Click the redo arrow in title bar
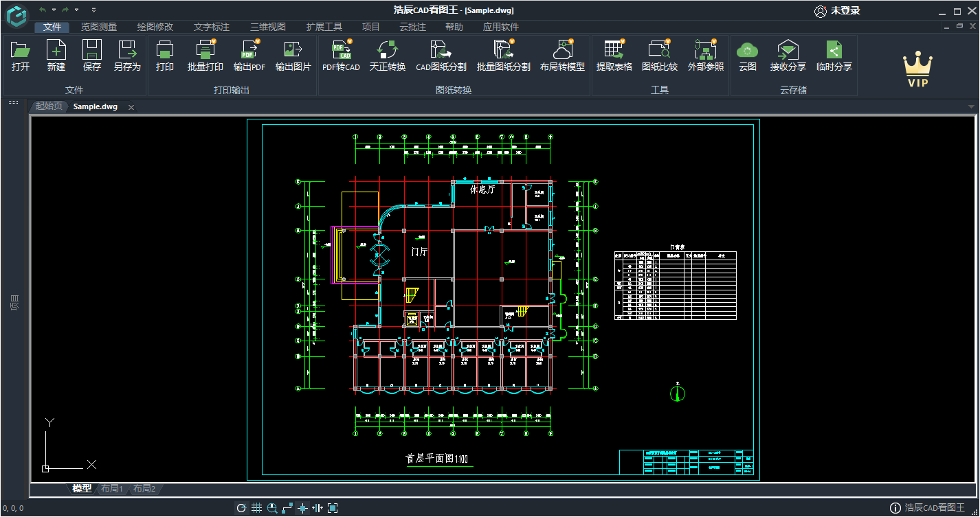The width and height of the screenshot is (980, 517). tap(66, 10)
